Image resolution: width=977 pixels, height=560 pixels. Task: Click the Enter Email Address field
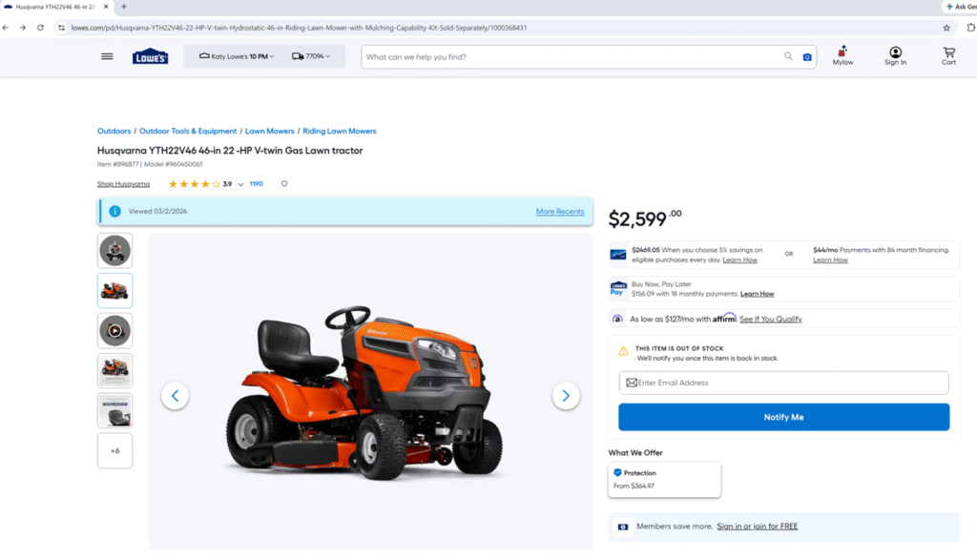point(783,383)
